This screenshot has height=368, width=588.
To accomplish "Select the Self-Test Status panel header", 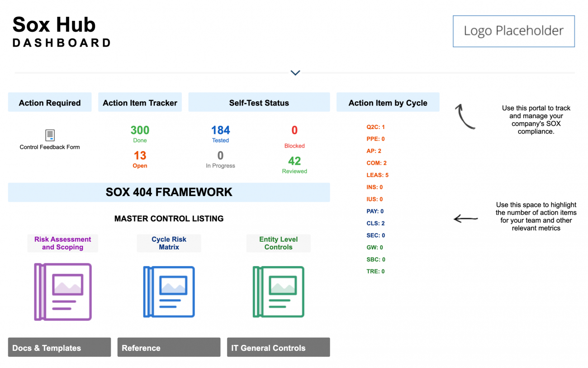I will 259,103.
